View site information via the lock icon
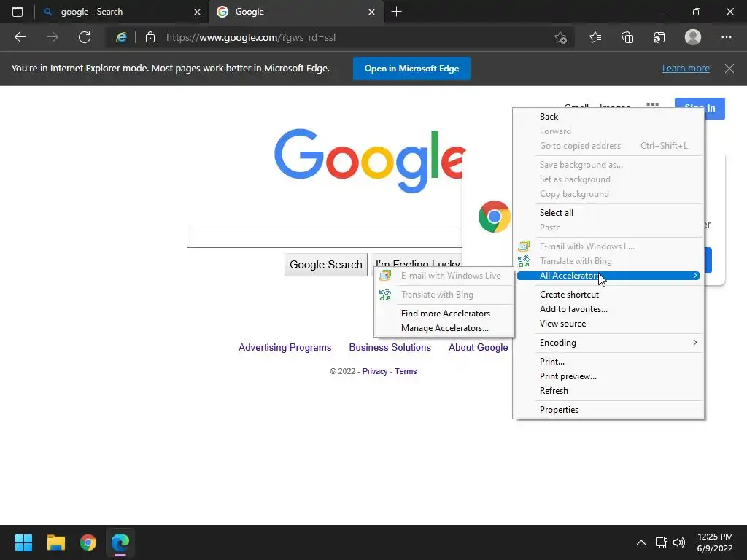The height and width of the screenshot is (560, 747). pos(150,37)
